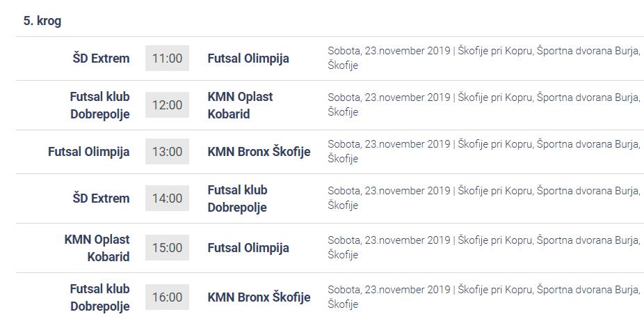Select KMN Oplast Kobarid in the 12:00 match
Image resolution: width=644 pixels, height=319 pixels.
240,105
